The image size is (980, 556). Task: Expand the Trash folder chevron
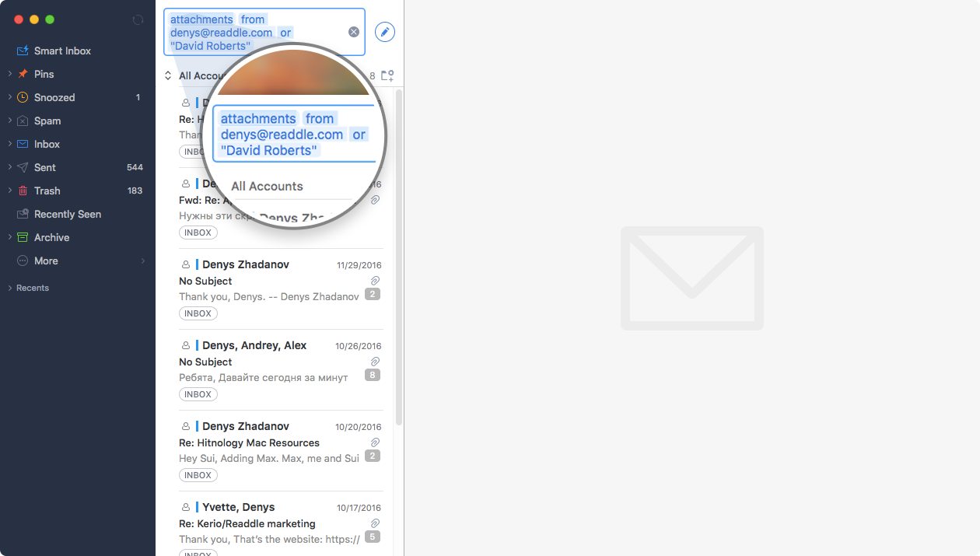pyautogui.click(x=9, y=191)
